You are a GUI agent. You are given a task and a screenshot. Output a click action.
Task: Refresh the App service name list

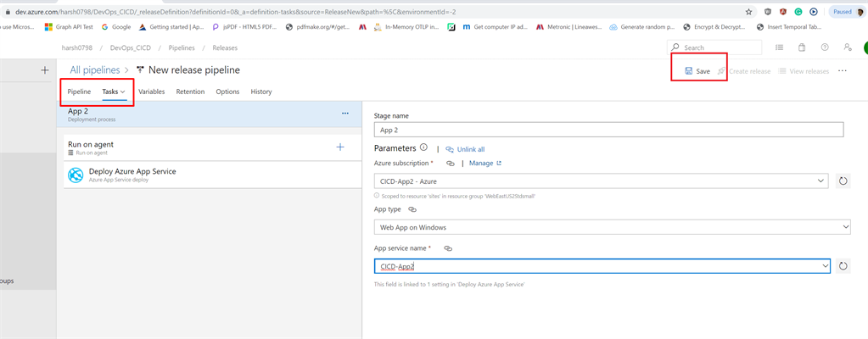(843, 266)
